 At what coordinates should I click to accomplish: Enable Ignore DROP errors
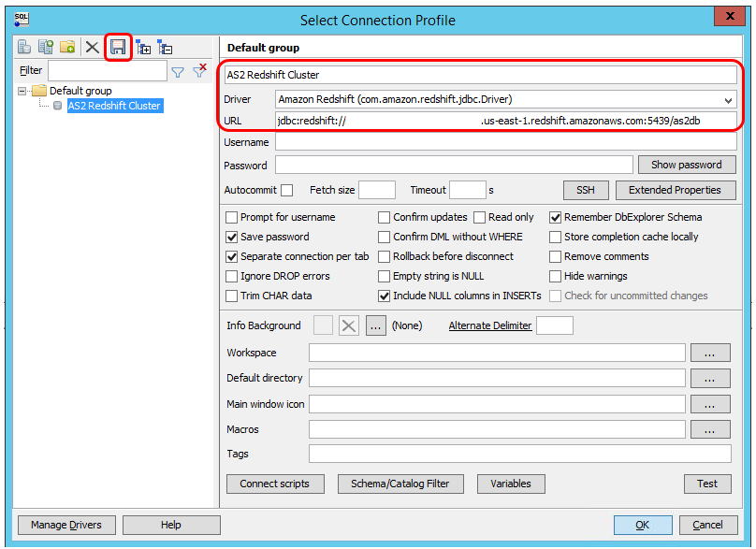point(231,276)
